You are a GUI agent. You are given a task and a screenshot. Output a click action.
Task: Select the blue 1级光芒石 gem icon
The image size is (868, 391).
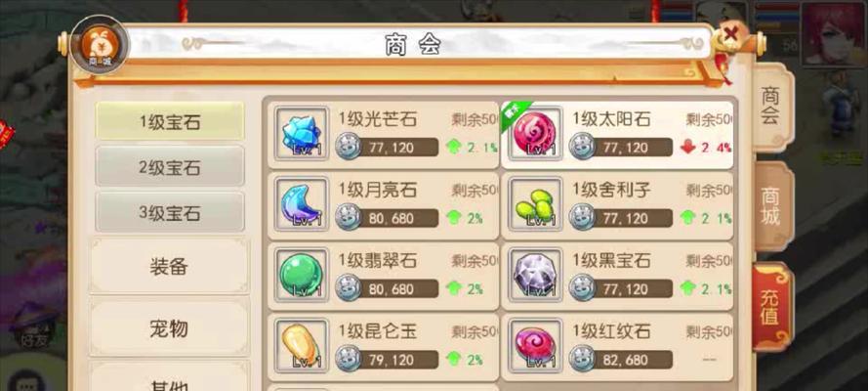click(x=302, y=134)
